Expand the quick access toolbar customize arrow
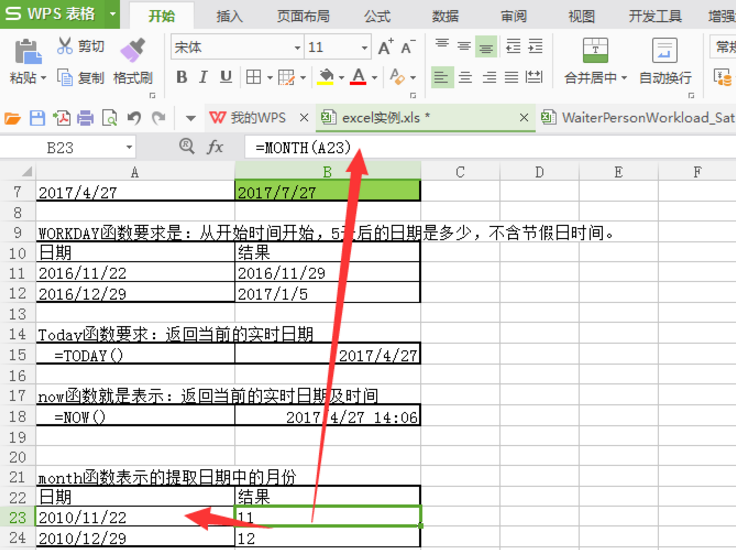The height and width of the screenshot is (550, 736). coord(191,118)
